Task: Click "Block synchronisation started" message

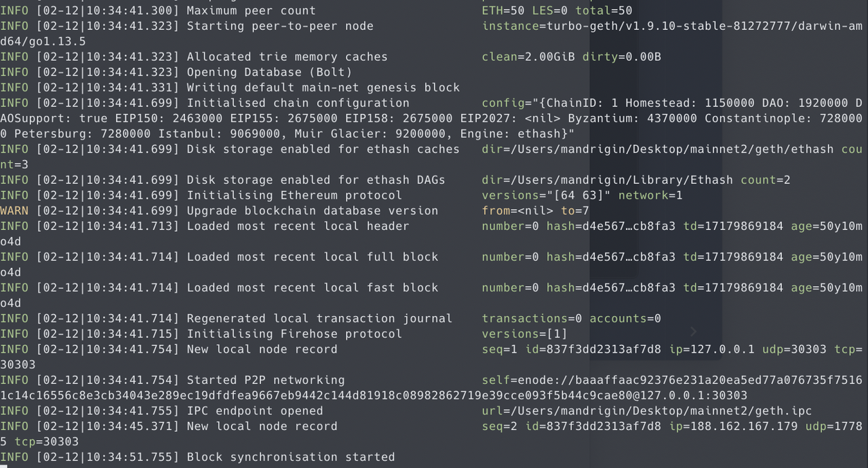Action: [x=291, y=457]
